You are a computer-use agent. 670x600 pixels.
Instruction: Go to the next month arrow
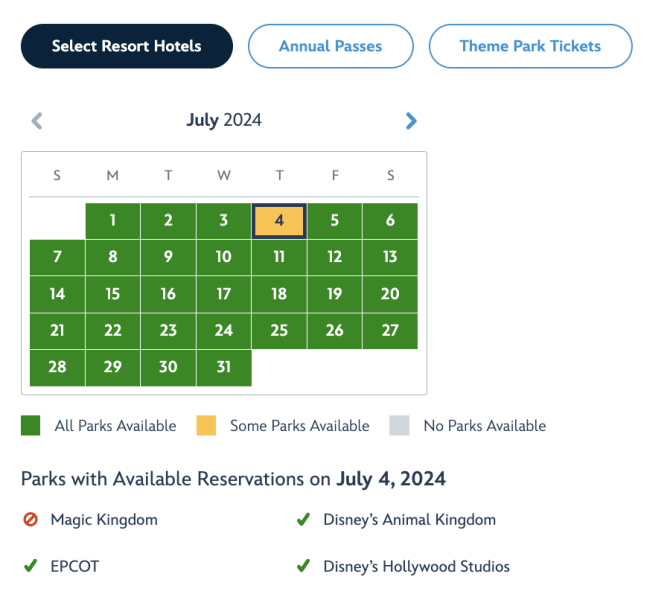[x=411, y=121]
